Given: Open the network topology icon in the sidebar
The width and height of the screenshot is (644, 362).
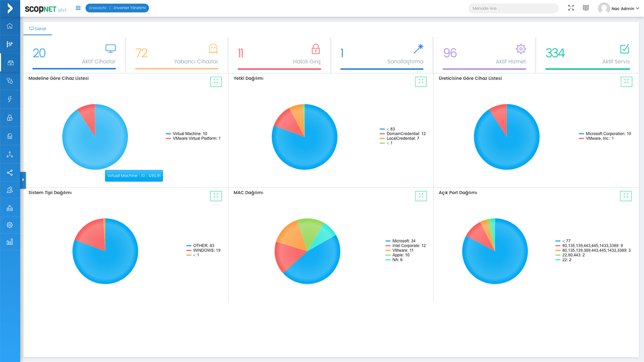Looking at the screenshot, I should 10,155.
